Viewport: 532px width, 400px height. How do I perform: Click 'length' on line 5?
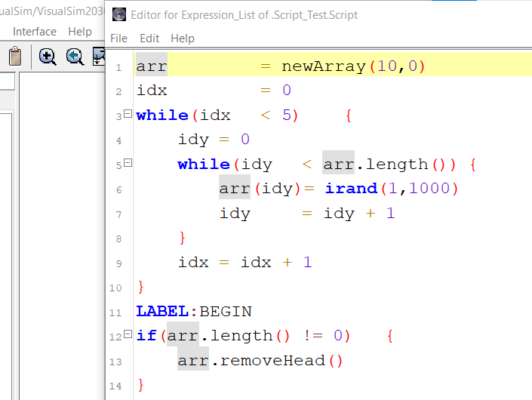tap(397, 165)
